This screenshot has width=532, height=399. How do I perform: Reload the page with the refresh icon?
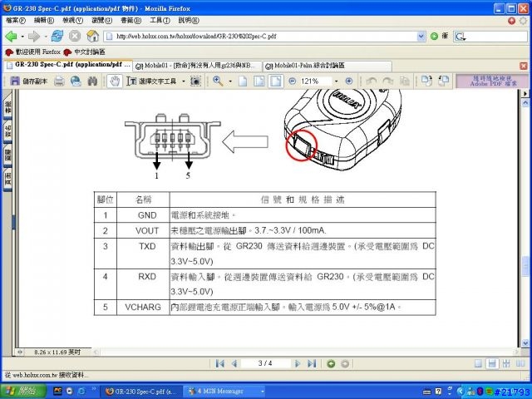tap(57, 36)
